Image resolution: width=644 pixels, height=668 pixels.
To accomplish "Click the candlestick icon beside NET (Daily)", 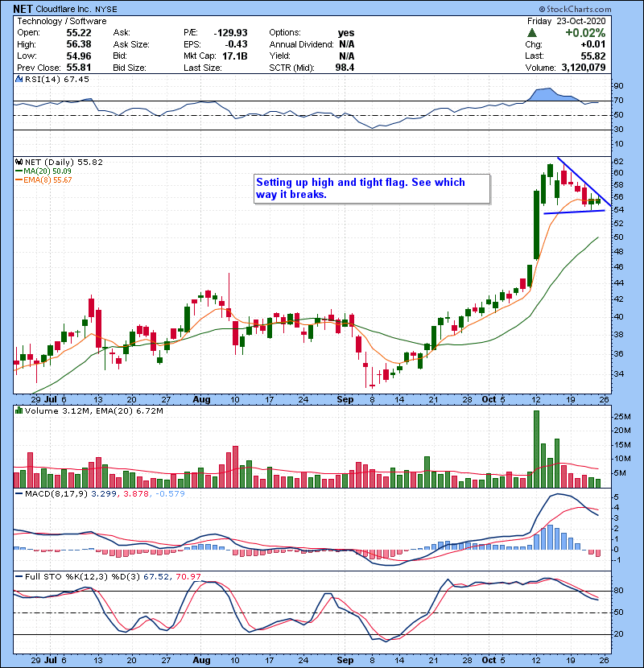I will click(x=19, y=162).
